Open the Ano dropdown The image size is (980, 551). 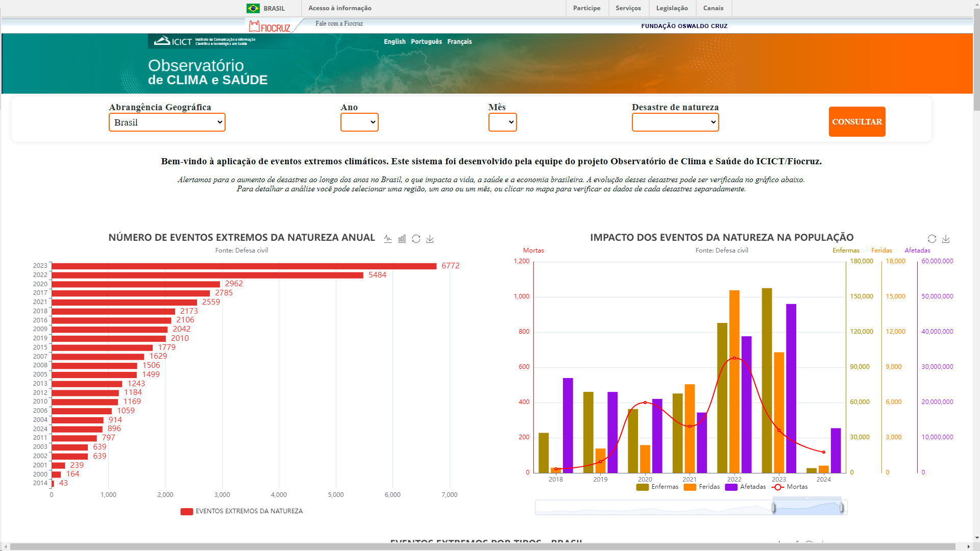[359, 122]
